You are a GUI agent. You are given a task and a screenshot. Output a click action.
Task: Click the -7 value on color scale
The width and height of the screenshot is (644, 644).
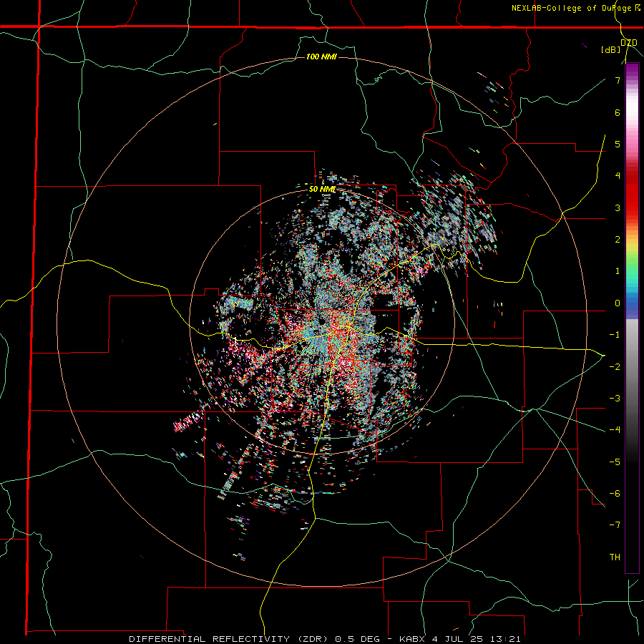(615, 525)
